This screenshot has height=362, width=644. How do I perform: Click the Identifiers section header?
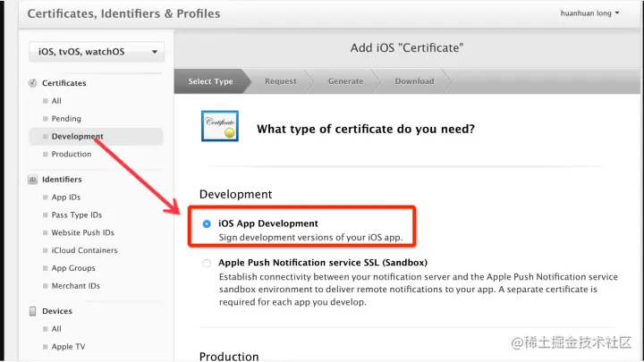(62, 180)
